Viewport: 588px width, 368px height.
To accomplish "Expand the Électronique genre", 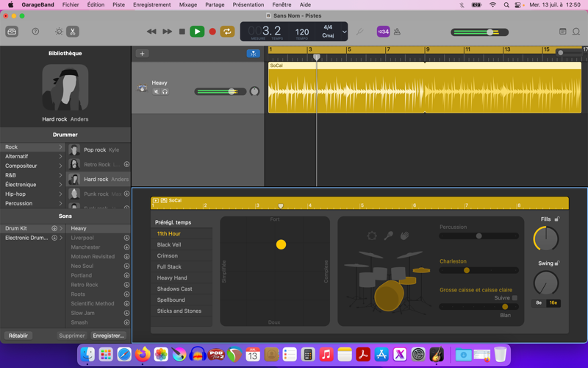I will [x=61, y=185].
